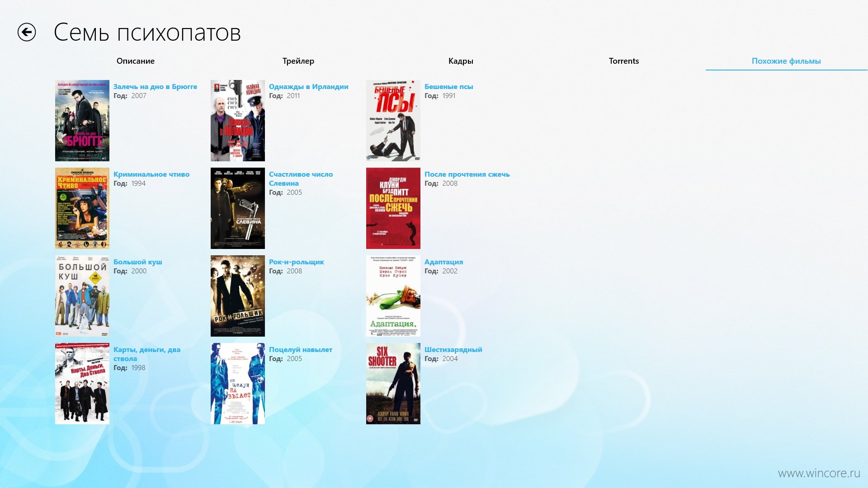Image resolution: width=868 pixels, height=488 pixels.
Task: Click the year 2007 under Залечь на дно
Action: pyautogui.click(x=139, y=96)
